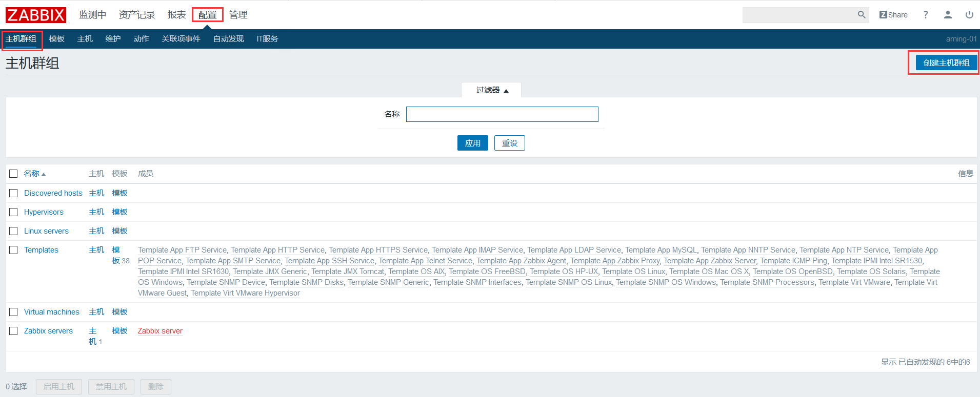Open Template App MySQL link
The image size is (980, 397).
[661, 250]
